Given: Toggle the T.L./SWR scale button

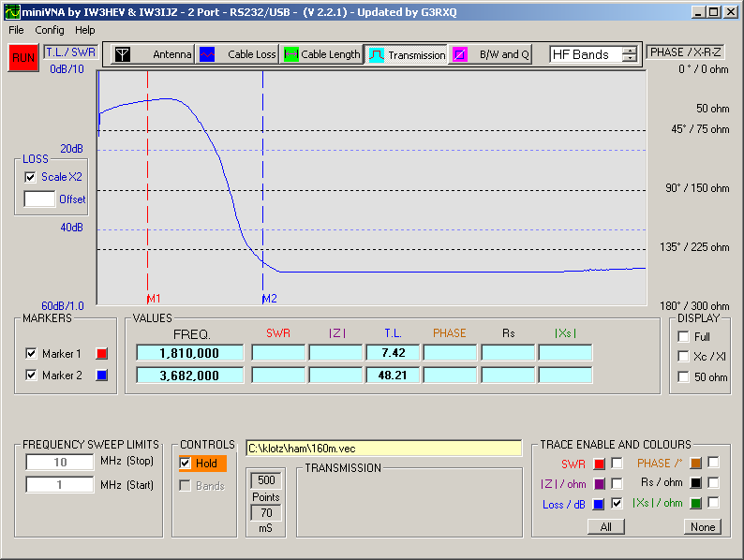Looking at the screenshot, I should (x=70, y=52).
